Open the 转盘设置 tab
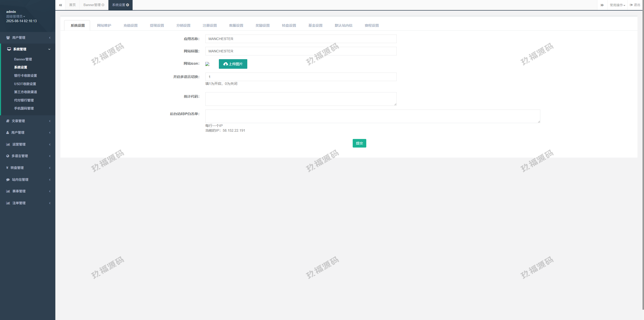Screen dimensions: 644x320 click(x=289, y=25)
